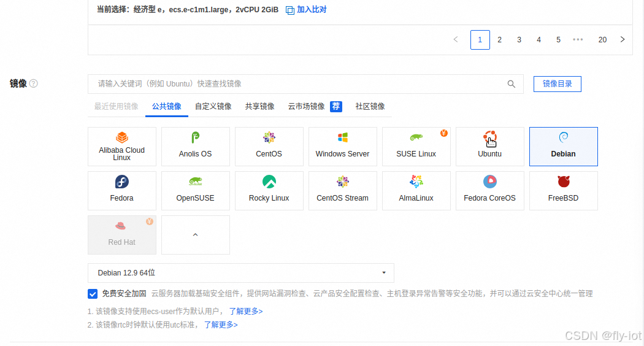Screen dimensions: 644x346
Task: Open 了解更多 link about utc clock
Action: (221, 325)
